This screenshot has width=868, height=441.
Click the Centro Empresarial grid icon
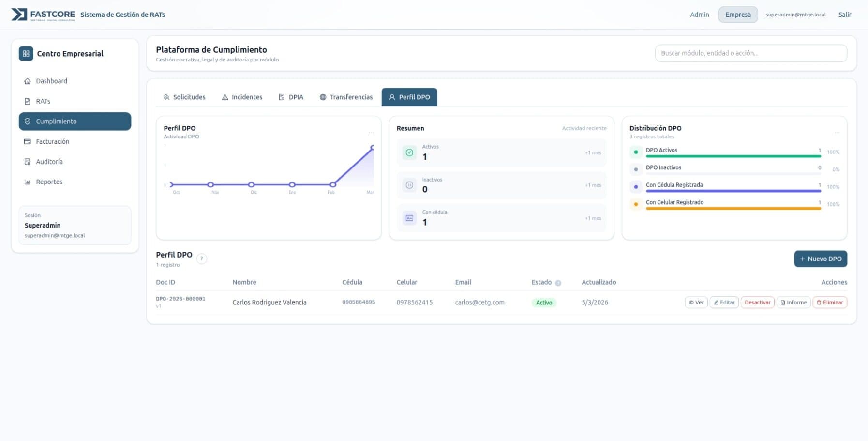tap(26, 54)
